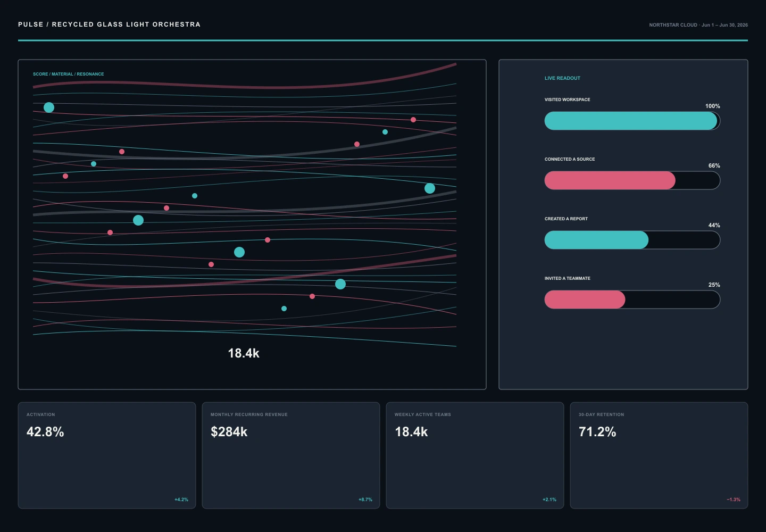
Task: Select the Invited a Teammate progress bar
Action: (x=632, y=300)
